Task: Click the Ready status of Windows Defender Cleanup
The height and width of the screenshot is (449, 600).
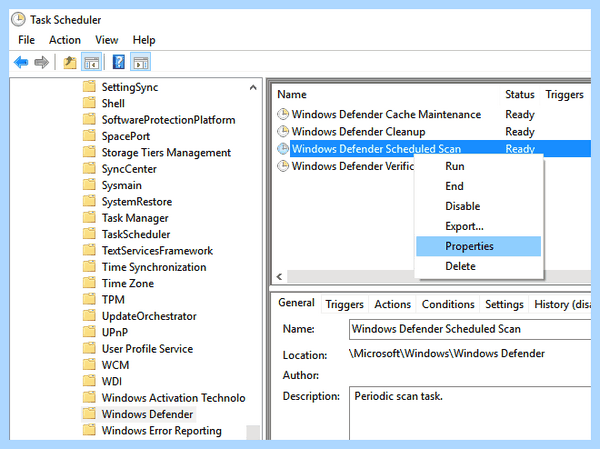Action: click(520, 132)
